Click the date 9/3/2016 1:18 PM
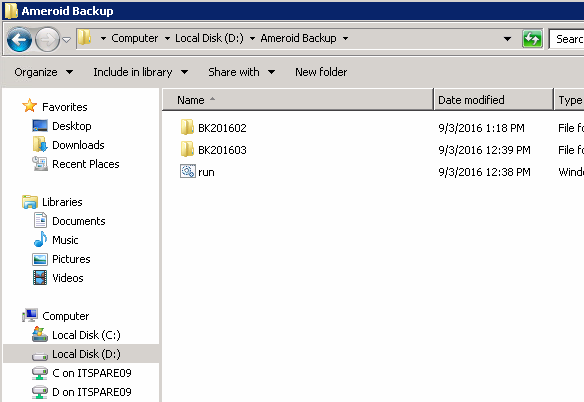The width and height of the screenshot is (584, 402). pyautogui.click(x=481, y=128)
